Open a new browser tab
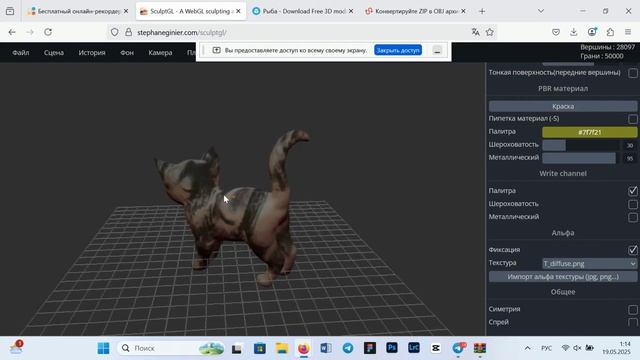The height and width of the screenshot is (360, 640). (482, 11)
